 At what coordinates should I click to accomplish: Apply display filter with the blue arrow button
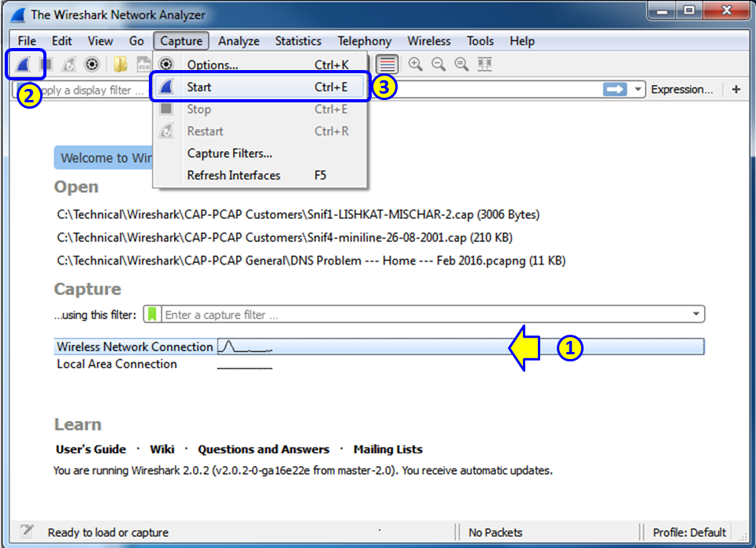coord(615,89)
